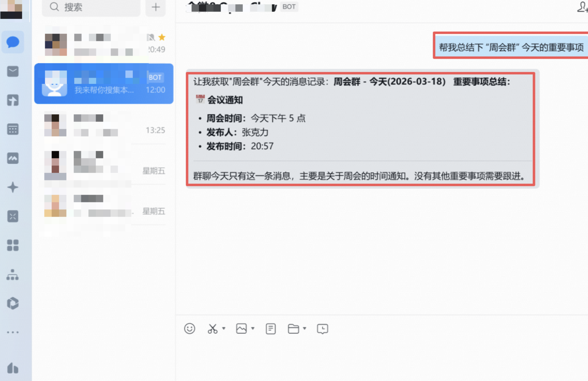Click the image insert icon
Image resolution: width=588 pixels, height=381 pixels.
(241, 329)
